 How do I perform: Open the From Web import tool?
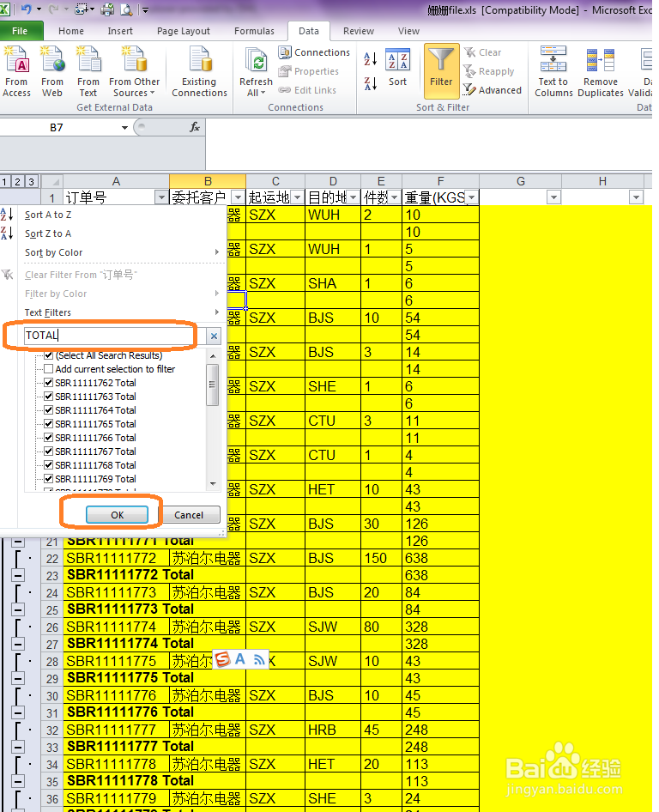52,71
